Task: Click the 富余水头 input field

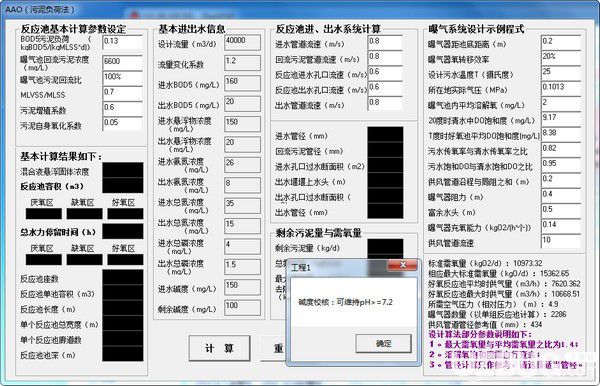Action: pos(561,211)
